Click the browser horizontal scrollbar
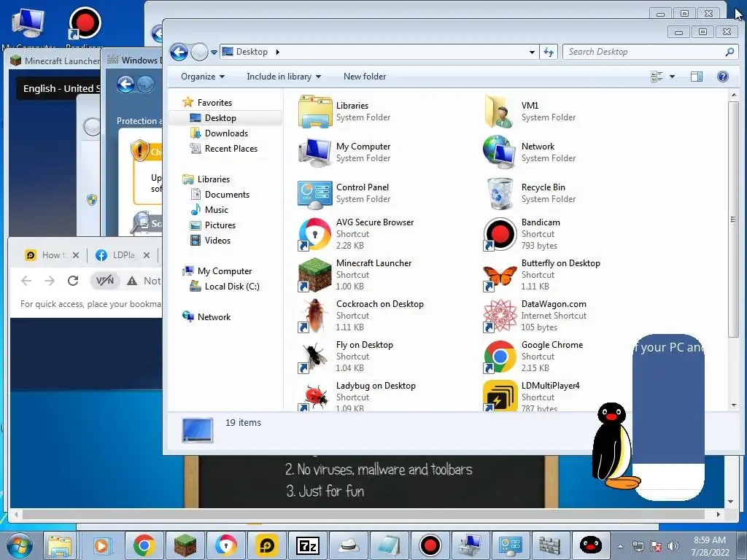The image size is (747, 560). [363, 514]
